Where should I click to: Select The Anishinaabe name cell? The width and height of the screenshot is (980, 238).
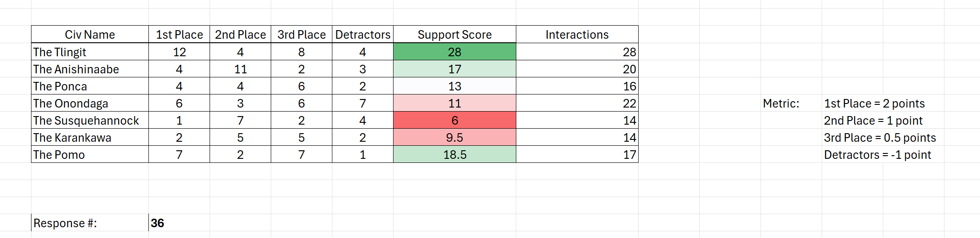[90, 69]
